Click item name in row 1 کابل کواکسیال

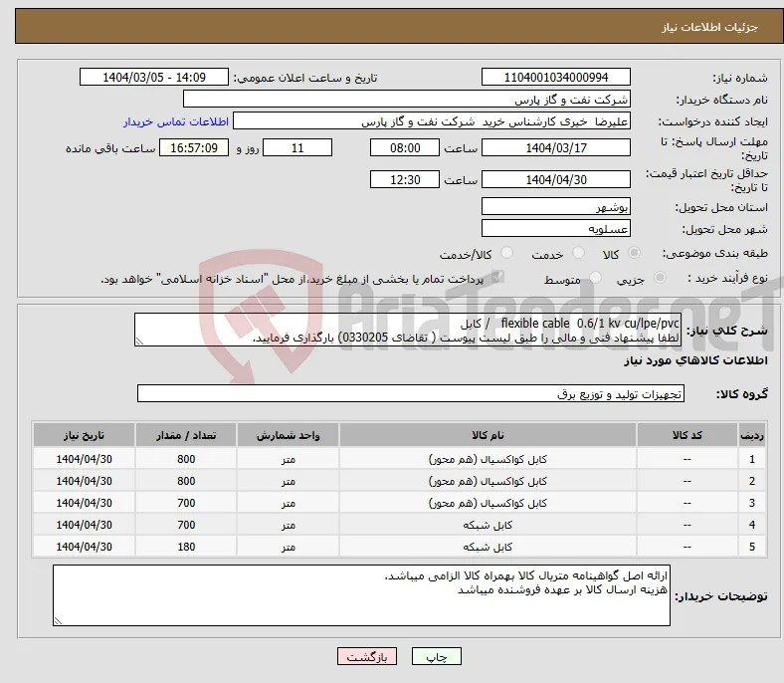point(488,459)
